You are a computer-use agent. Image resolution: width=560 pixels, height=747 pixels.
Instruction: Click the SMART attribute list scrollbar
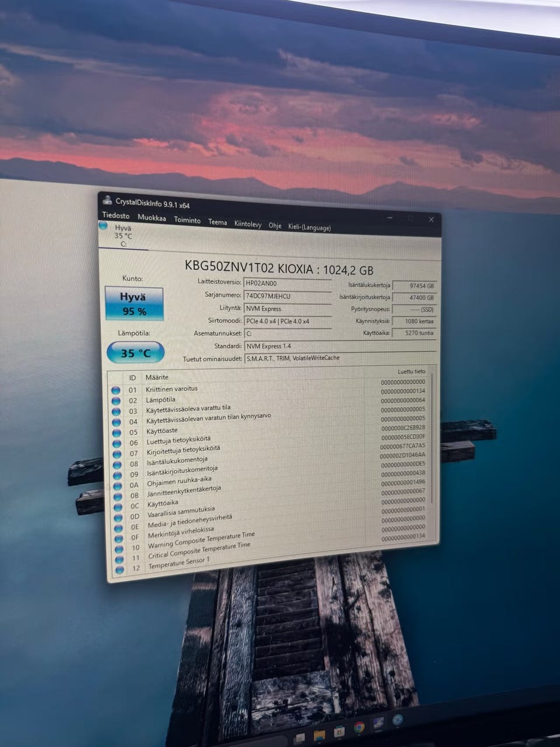click(x=432, y=439)
